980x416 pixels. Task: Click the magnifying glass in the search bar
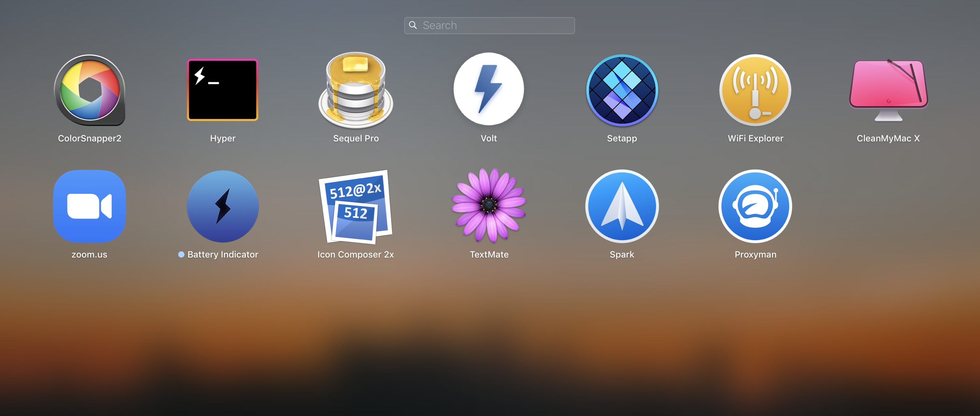coord(413,25)
